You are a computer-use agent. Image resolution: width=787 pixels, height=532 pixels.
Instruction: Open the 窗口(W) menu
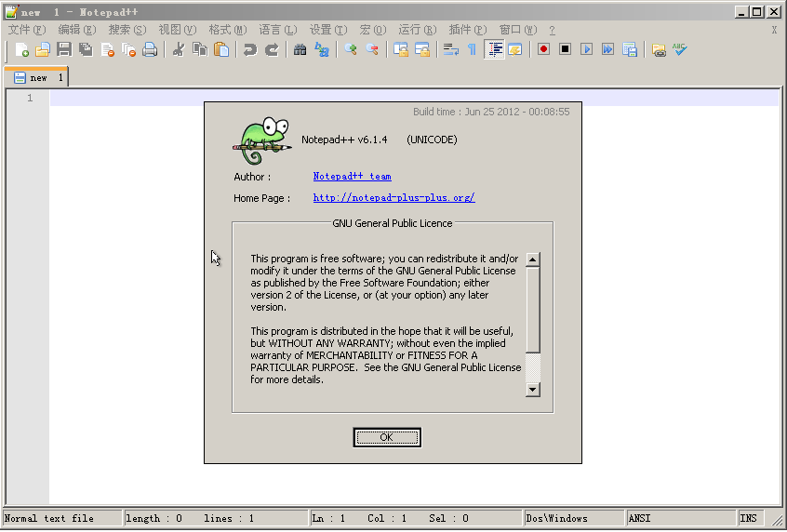coord(518,30)
